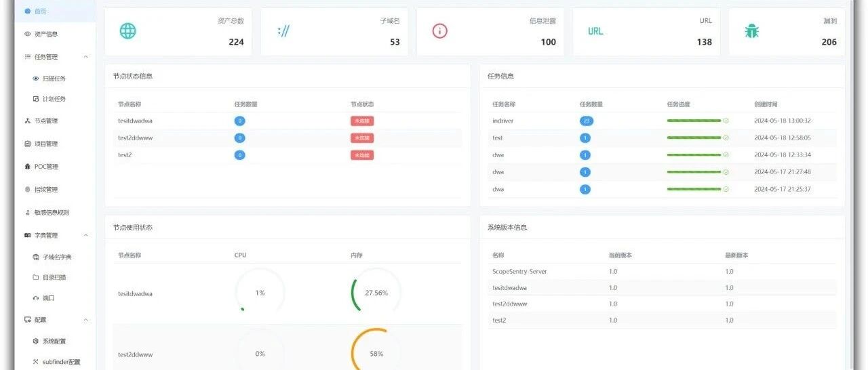Click the 指纹管理 fingerprint icon
This screenshot has width=868, height=370.
(x=27, y=190)
